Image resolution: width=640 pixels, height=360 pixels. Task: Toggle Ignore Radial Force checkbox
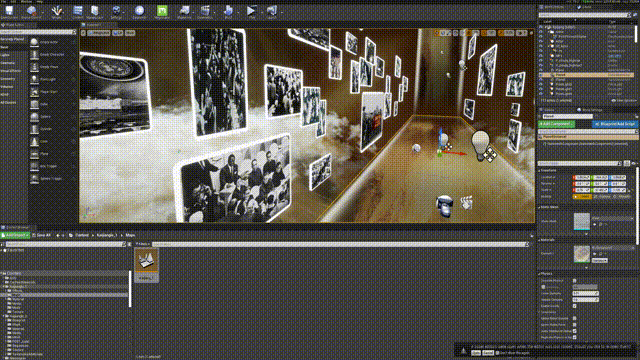click(574, 325)
